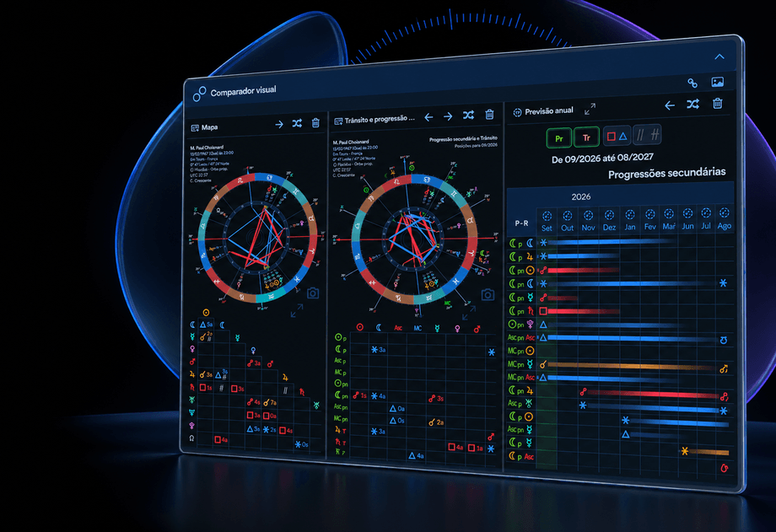
Task: Toggle the Pr progressions button
Action: (559, 138)
